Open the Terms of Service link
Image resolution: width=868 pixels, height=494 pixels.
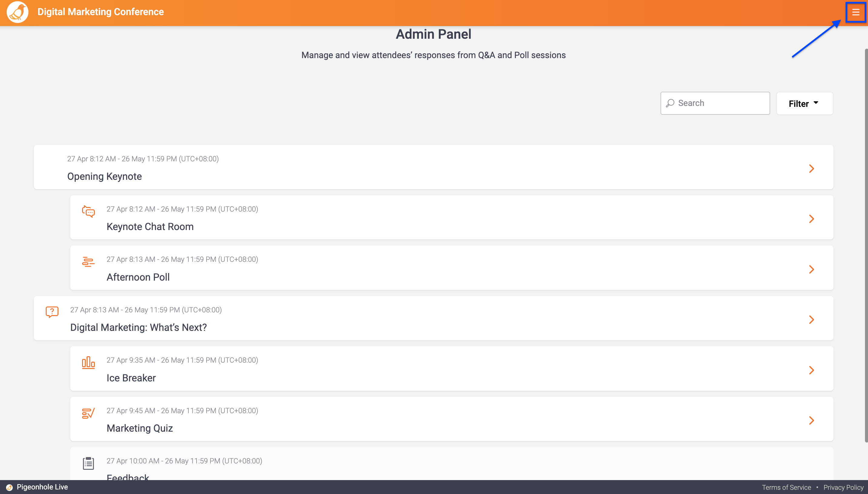(x=786, y=487)
